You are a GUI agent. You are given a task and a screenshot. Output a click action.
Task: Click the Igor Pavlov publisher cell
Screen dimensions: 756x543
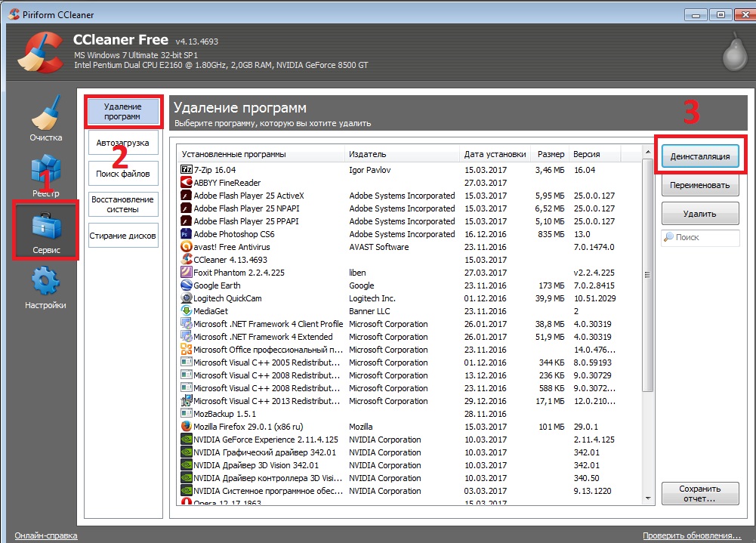(x=370, y=170)
